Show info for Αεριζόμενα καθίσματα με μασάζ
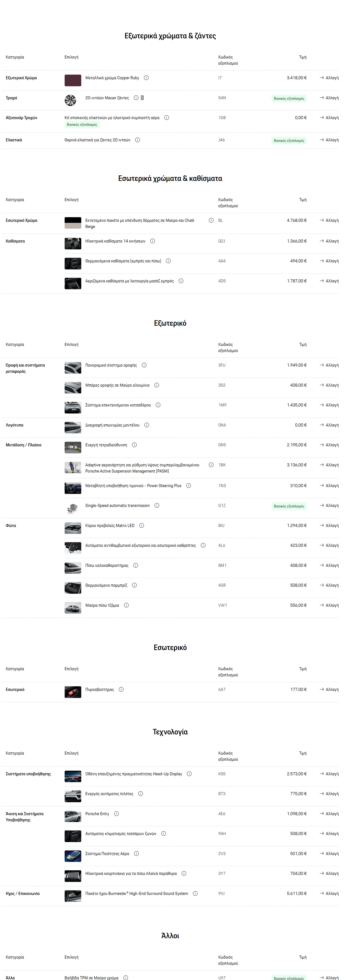Screen dimensions: 348x980 (x=181, y=281)
